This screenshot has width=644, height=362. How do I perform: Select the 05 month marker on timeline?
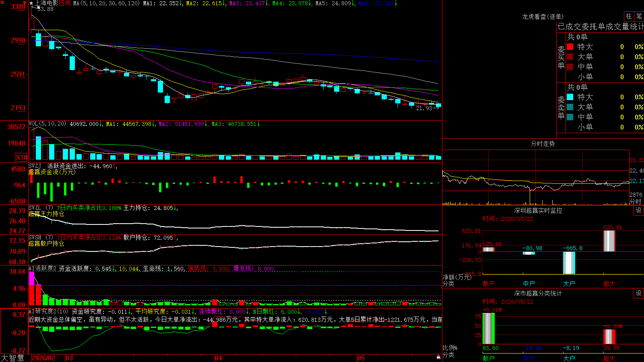pyautogui.click(x=361, y=358)
